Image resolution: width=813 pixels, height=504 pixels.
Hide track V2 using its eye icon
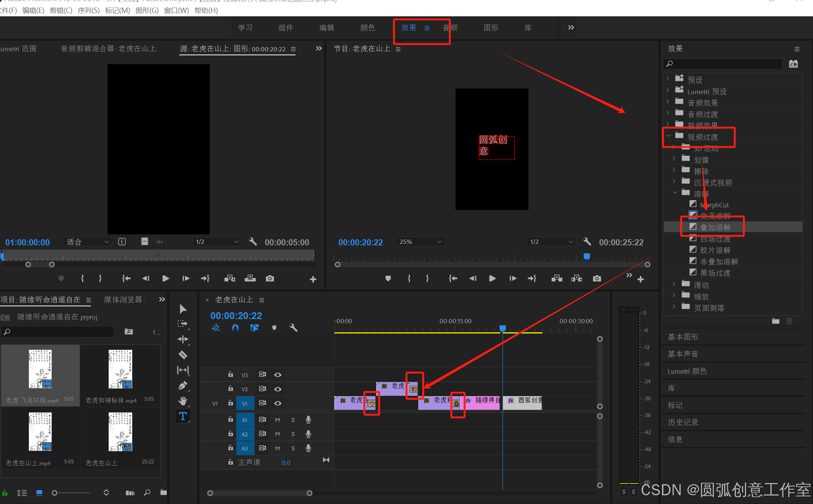(278, 389)
